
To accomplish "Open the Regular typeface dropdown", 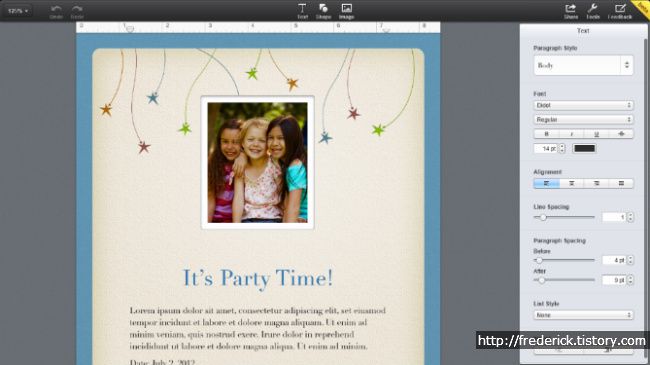I will [x=583, y=119].
